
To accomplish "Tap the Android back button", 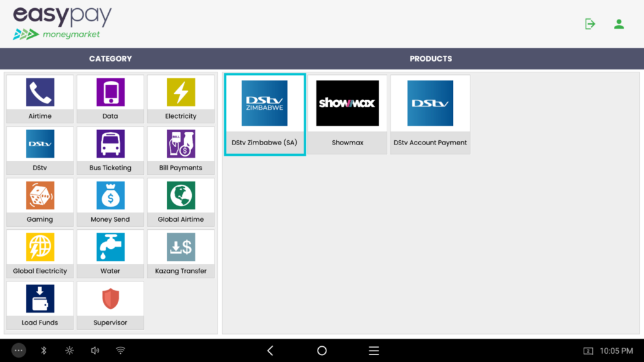I will click(270, 351).
